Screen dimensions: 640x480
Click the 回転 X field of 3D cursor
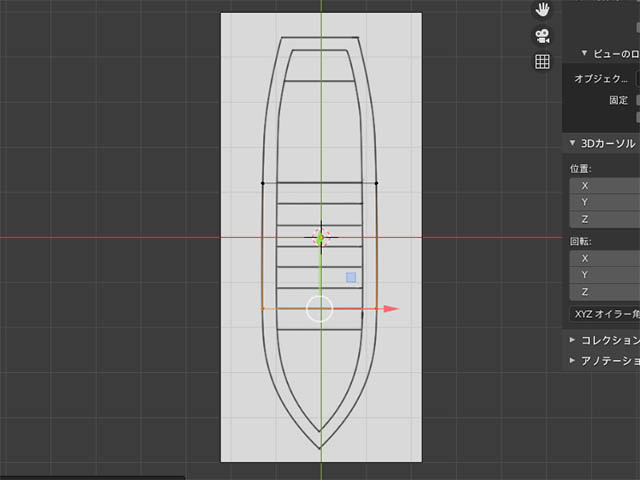pos(605,258)
